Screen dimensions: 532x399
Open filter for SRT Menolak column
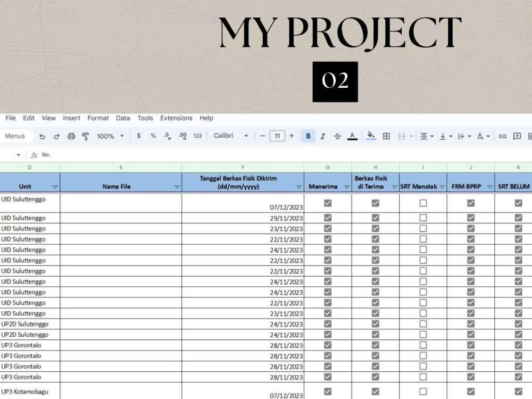point(442,187)
